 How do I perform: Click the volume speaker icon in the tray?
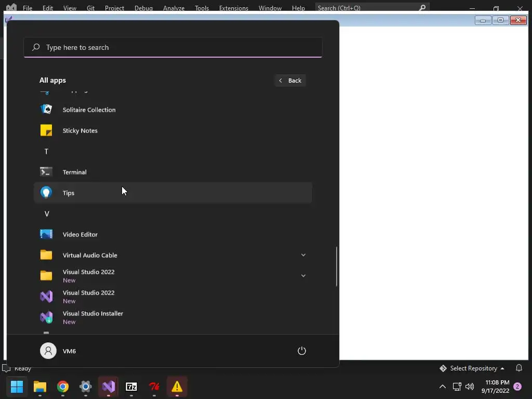tap(470, 387)
